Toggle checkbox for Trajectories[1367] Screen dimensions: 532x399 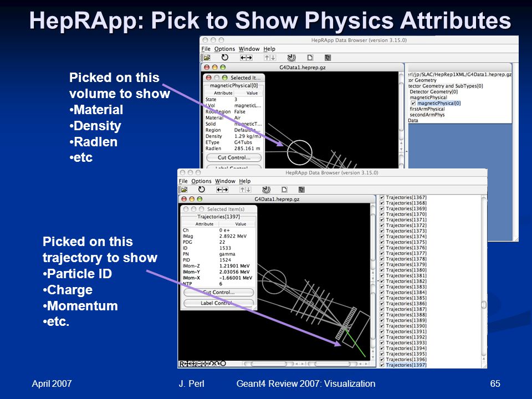coord(382,197)
